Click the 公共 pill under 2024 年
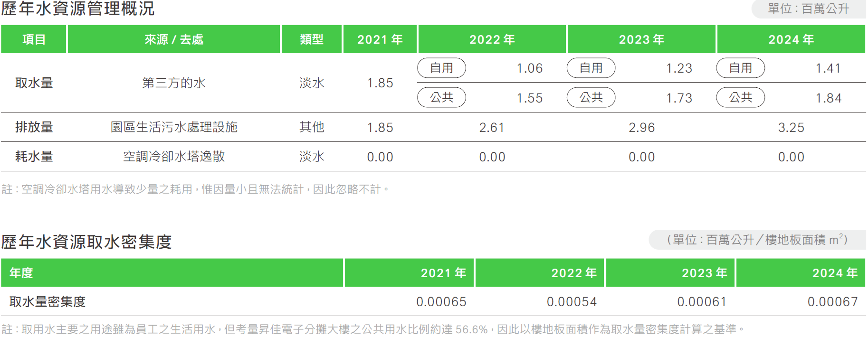The image size is (868, 337). [x=740, y=97]
